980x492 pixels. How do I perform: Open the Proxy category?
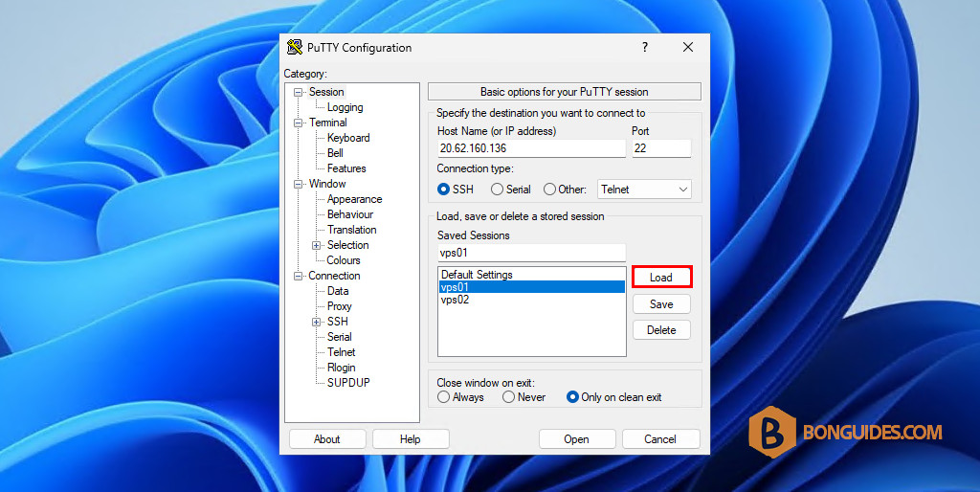point(340,306)
